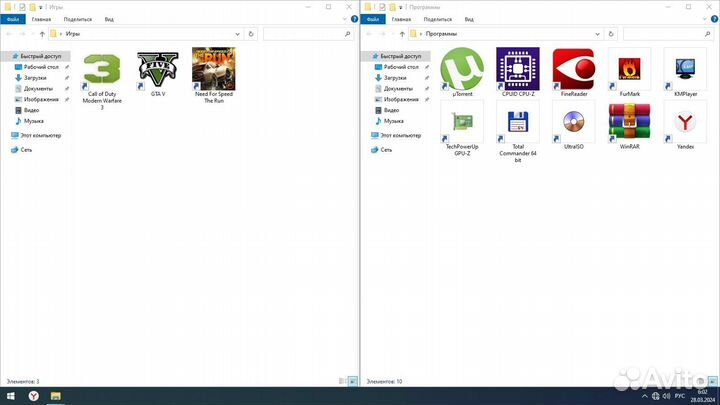The image size is (720, 405).
Task: Open Изображения in Программы sidebar
Action: tap(401, 100)
